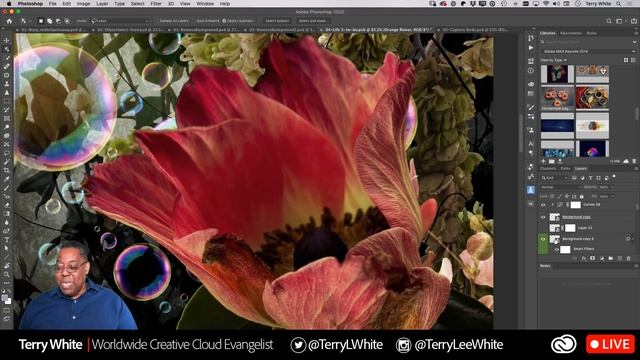
Task: Expand Libraries search options chevron
Action: pos(634,42)
